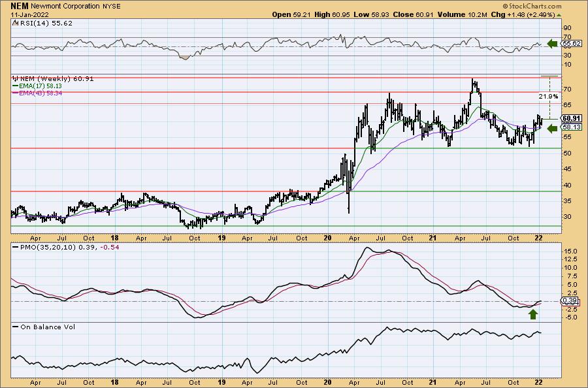Click year 20 label under the price panel
Viewport: 588px width, 388px height.
(x=327, y=238)
